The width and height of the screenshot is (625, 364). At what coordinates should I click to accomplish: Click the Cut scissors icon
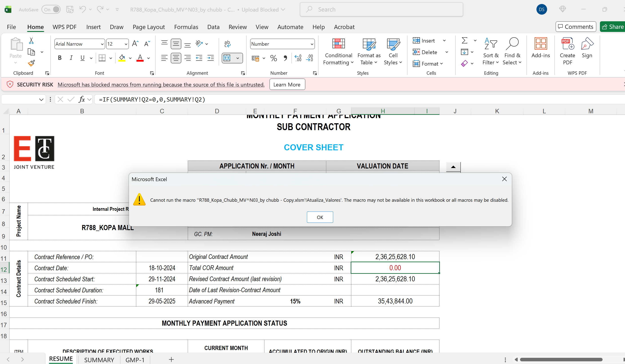click(31, 41)
